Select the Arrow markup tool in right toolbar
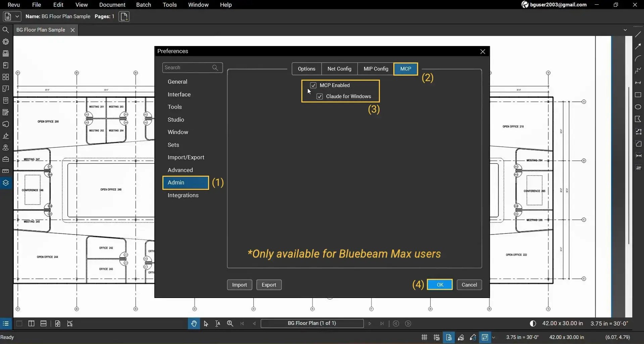The height and width of the screenshot is (344, 644). point(638,46)
